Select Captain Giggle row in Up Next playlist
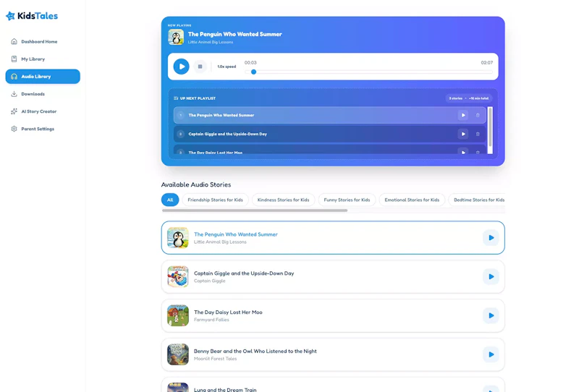The image size is (579, 392). pos(330,134)
